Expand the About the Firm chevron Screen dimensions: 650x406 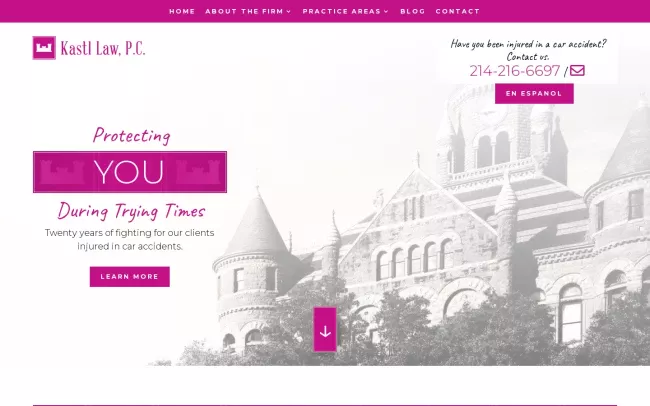(289, 12)
